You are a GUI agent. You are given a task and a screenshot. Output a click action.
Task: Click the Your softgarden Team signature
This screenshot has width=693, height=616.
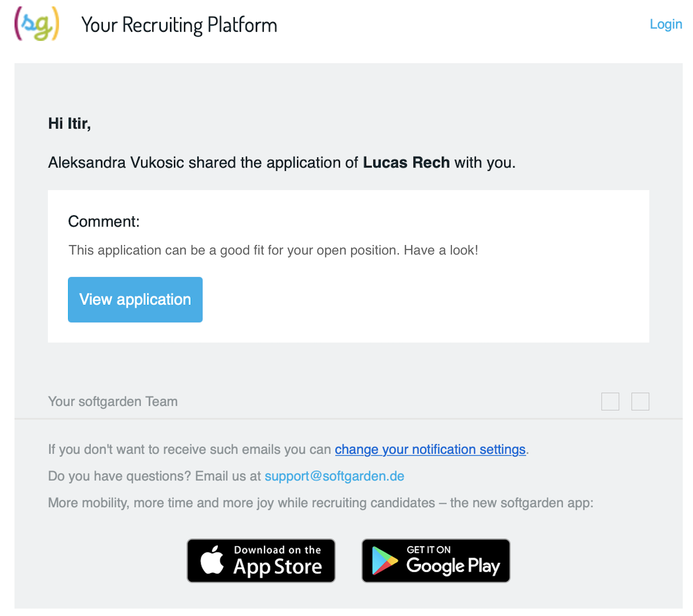click(113, 401)
